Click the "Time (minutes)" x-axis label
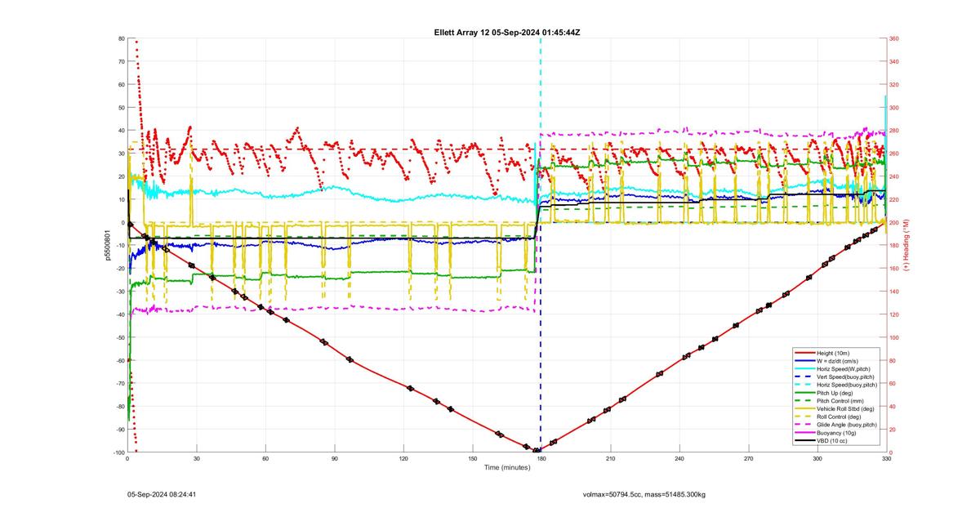The height and width of the screenshot is (508, 980). point(506,467)
